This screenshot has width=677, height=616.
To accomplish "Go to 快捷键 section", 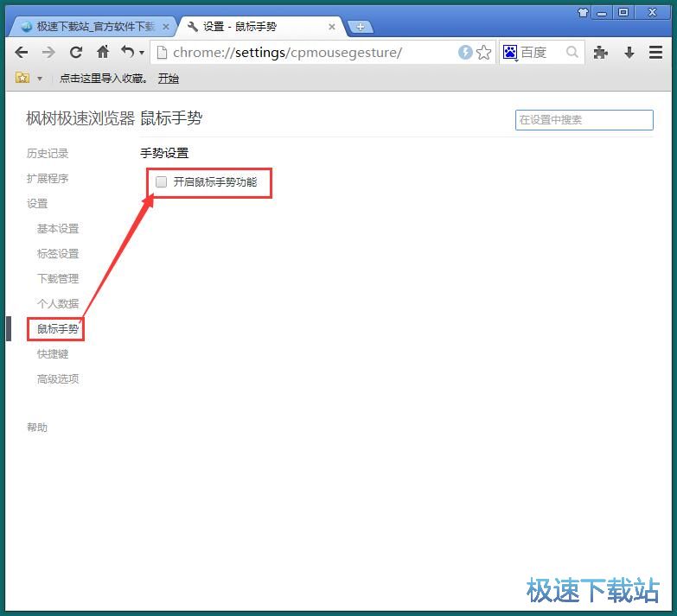I will tap(53, 353).
